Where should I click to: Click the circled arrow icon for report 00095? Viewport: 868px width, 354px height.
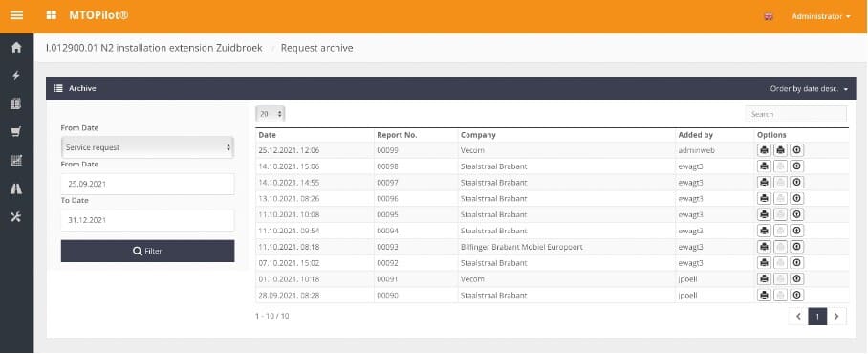[x=796, y=214]
